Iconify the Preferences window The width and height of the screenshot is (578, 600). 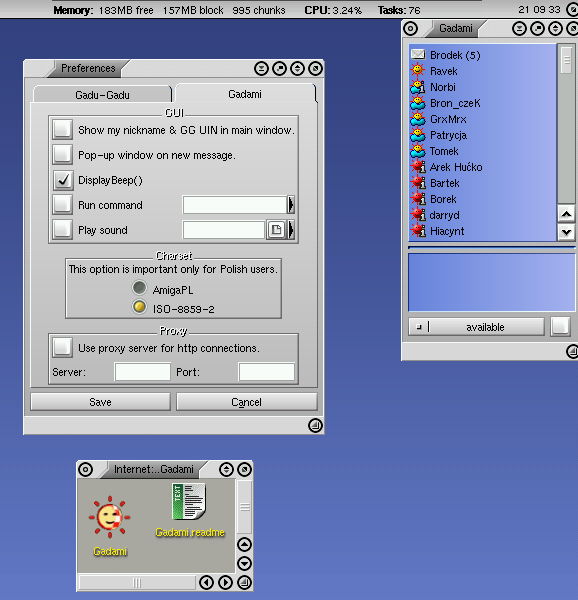(261, 69)
